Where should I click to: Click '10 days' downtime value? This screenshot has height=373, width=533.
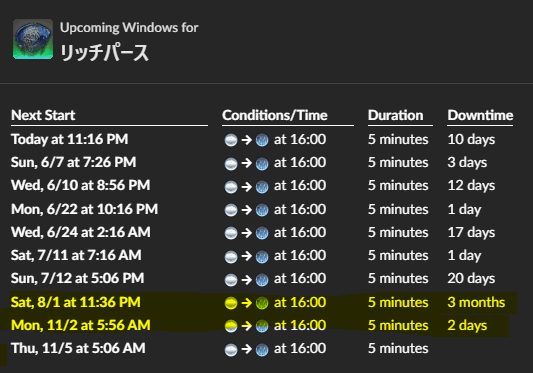tap(471, 139)
